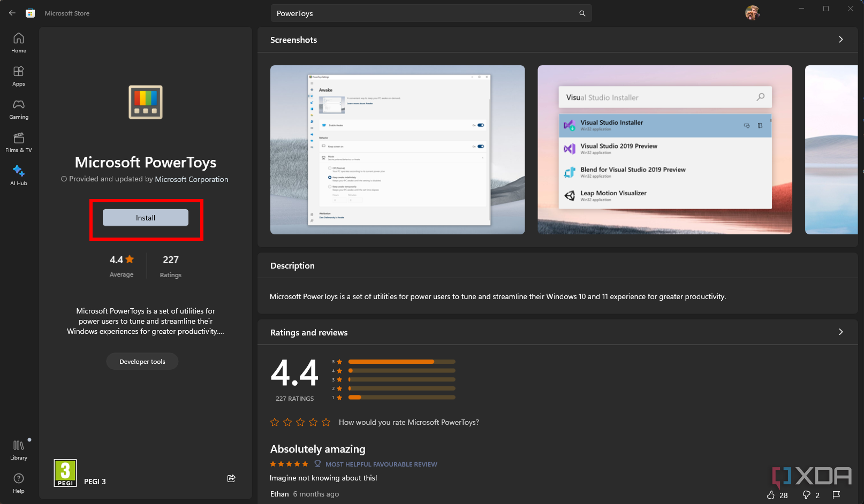The width and height of the screenshot is (864, 504).
Task: Close the Microsoft Store window
Action: coord(851,9)
